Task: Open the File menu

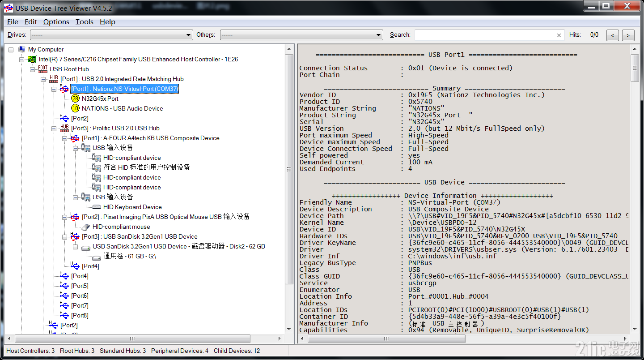Action: [x=13, y=21]
